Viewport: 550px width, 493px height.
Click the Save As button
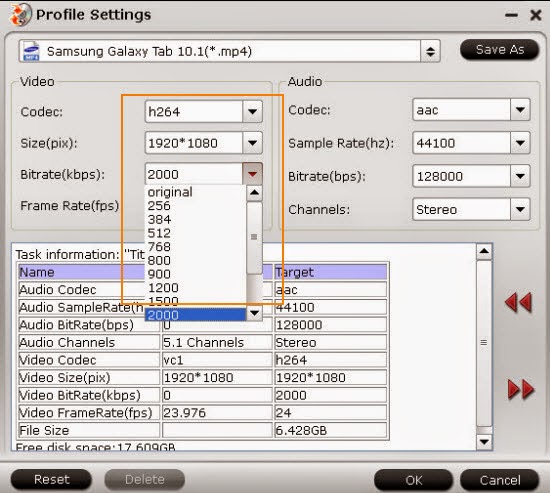(x=499, y=49)
